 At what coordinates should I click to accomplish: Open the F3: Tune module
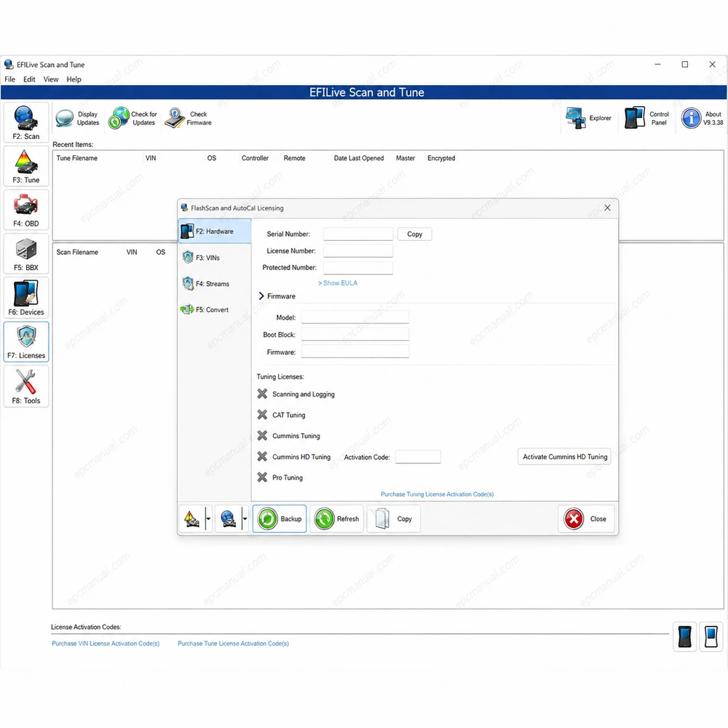pyautogui.click(x=26, y=167)
